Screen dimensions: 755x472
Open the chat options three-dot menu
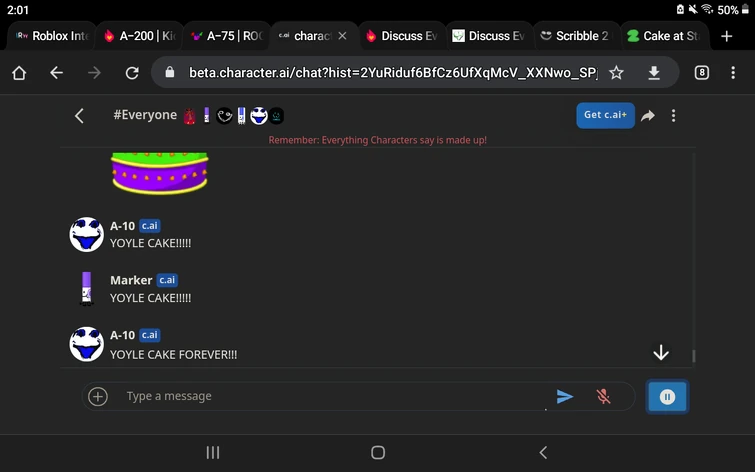(673, 116)
